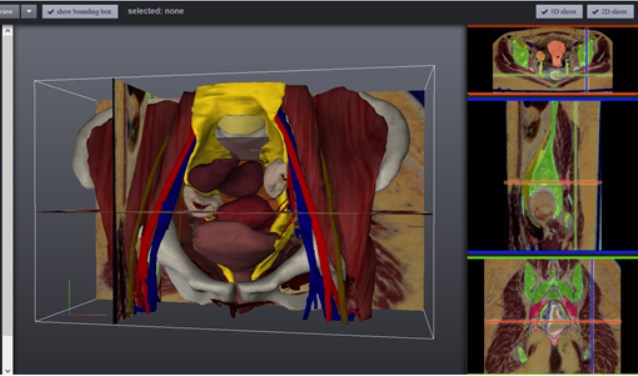Select the coronal slice view at bottom right
Viewport: 638px width, 376px height.
pyautogui.click(x=553, y=316)
